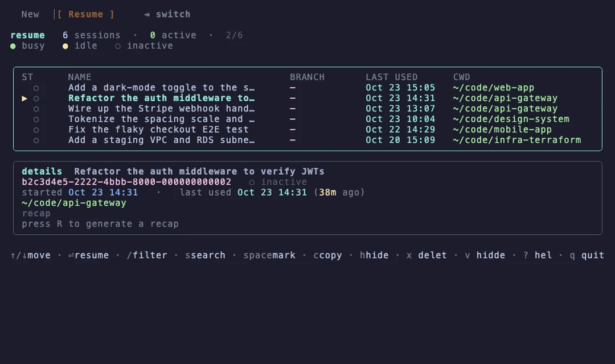Click the inactive status circle of the dark-mode session

[x=36, y=88]
